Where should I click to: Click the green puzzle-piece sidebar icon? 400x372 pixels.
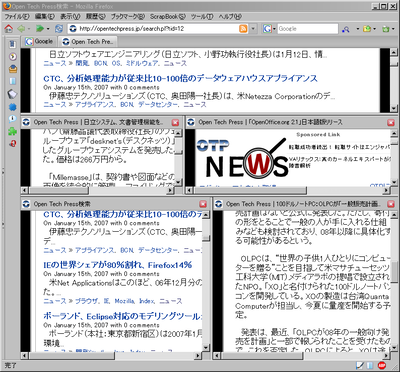point(12,131)
